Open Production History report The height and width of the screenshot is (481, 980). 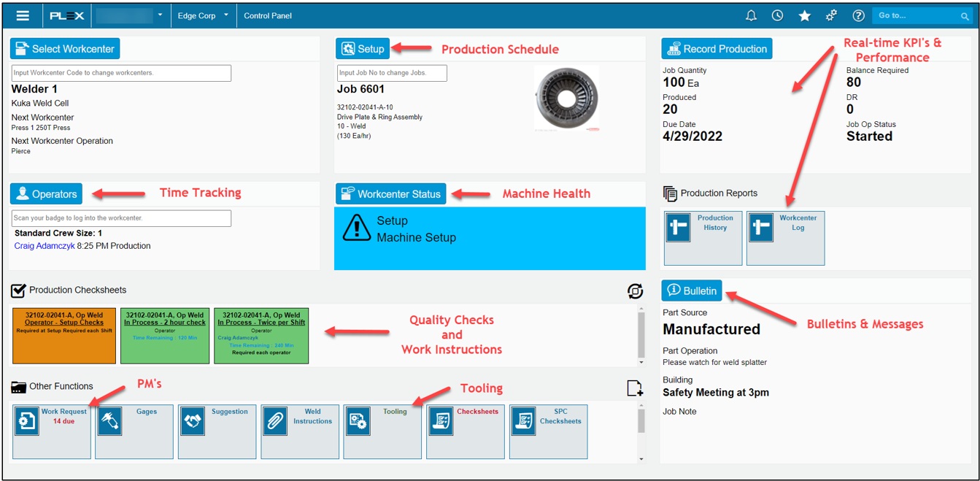click(x=703, y=238)
